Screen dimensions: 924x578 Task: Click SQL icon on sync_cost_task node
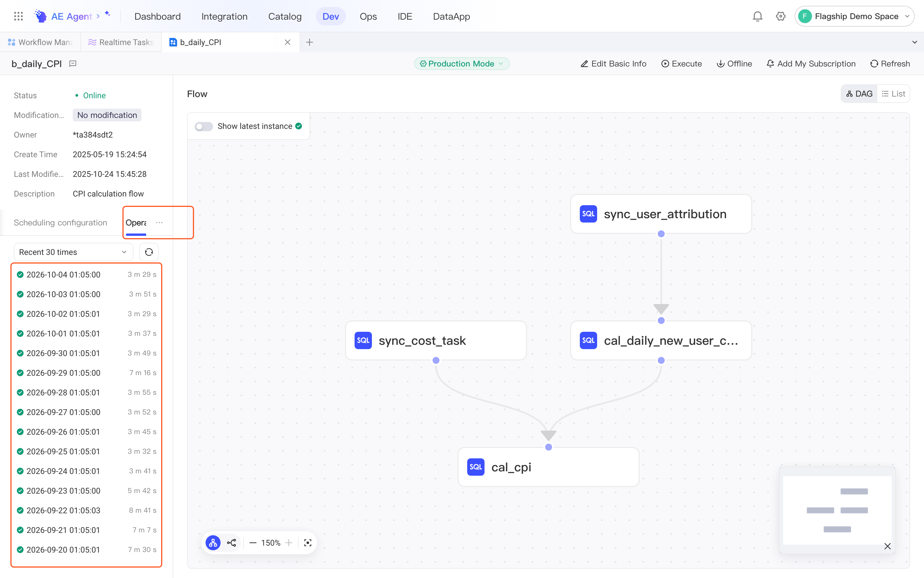point(363,340)
